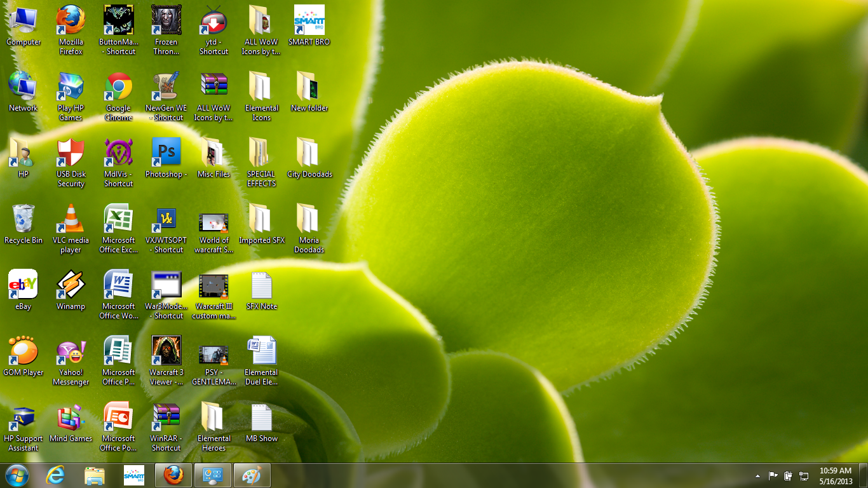Select the GOM Player icon
The image size is (868, 488).
[24, 356]
